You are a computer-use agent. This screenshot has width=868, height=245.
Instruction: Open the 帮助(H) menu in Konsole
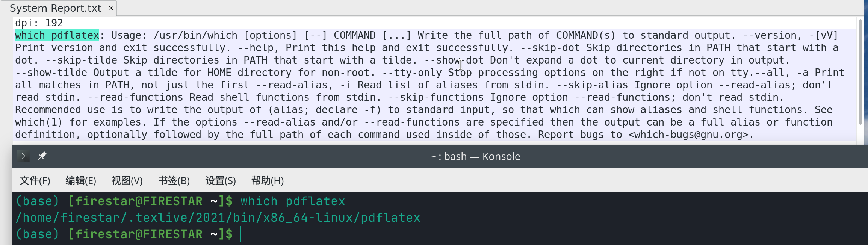(267, 181)
